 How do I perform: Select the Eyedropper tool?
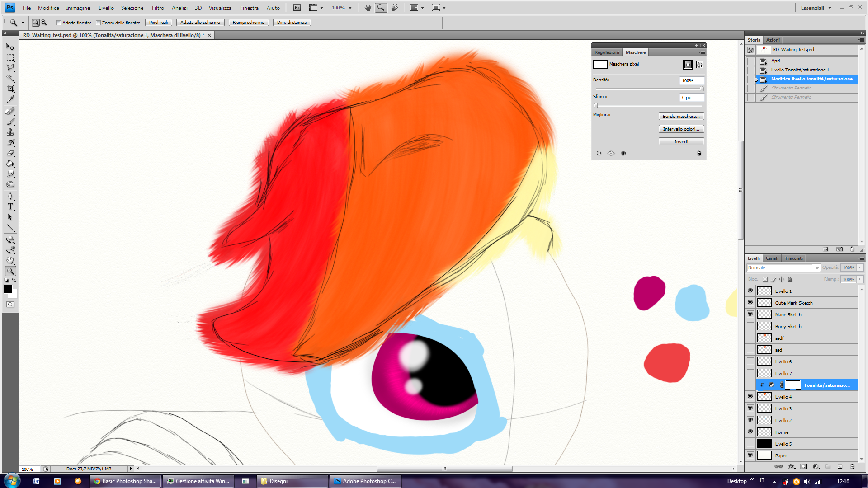click(10, 99)
